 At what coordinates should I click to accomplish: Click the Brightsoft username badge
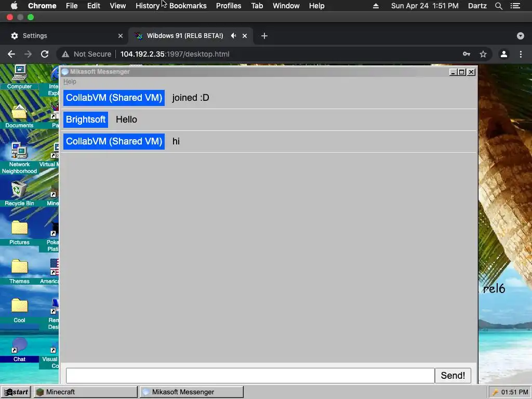(x=86, y=119)
